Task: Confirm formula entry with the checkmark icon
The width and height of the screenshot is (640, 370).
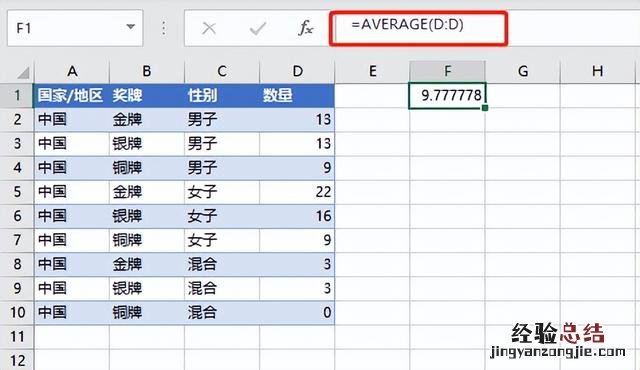Action: pyautogui.click(x=258, y=28)
